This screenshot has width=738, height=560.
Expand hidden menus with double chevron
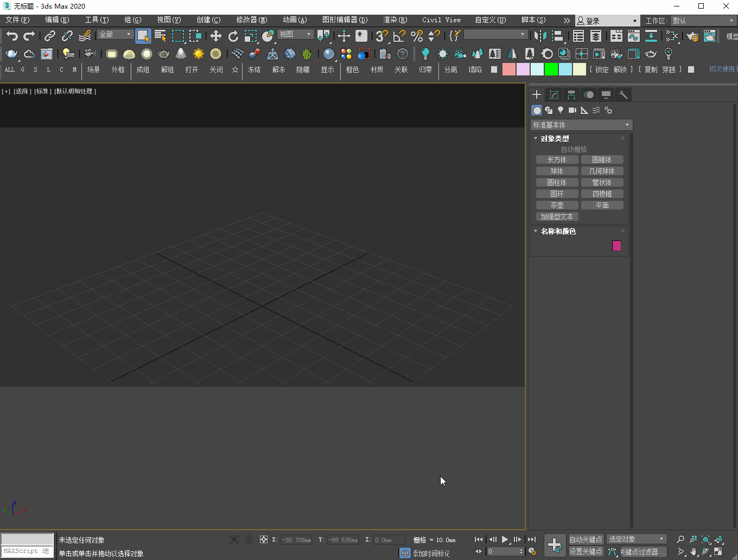[567, 20]
